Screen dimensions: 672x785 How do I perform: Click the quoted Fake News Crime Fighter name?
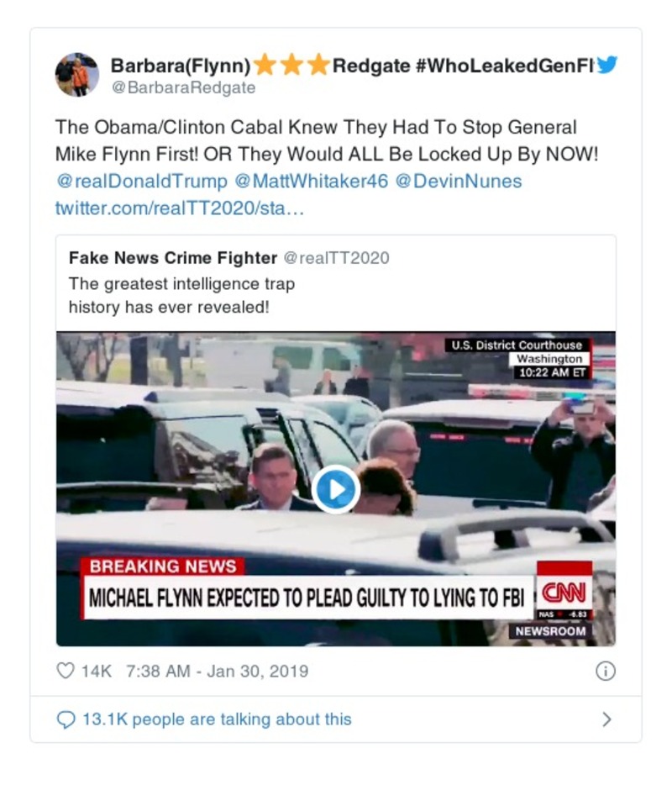click(x=173, y=258)
